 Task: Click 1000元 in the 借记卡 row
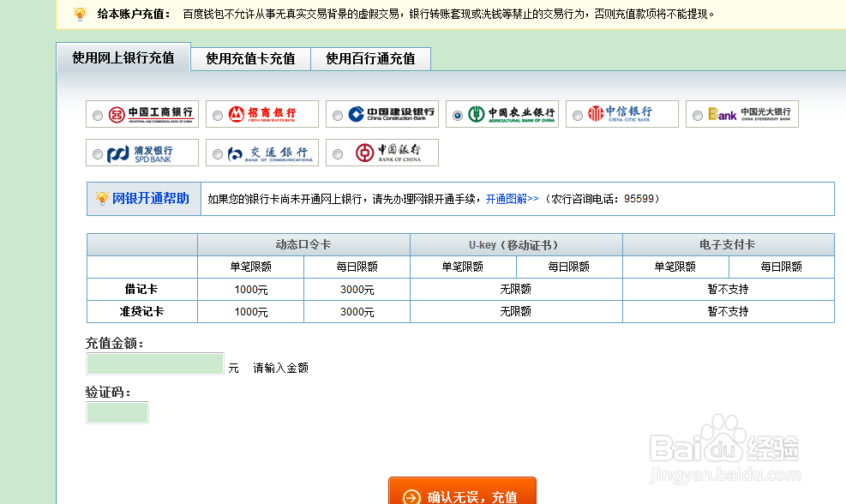click(251, 290)
